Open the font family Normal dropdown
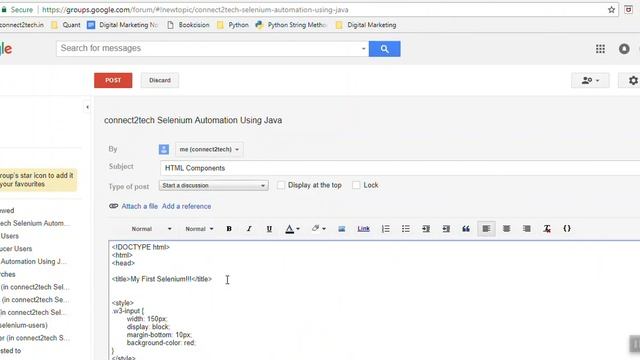 [x=151, y=229]
